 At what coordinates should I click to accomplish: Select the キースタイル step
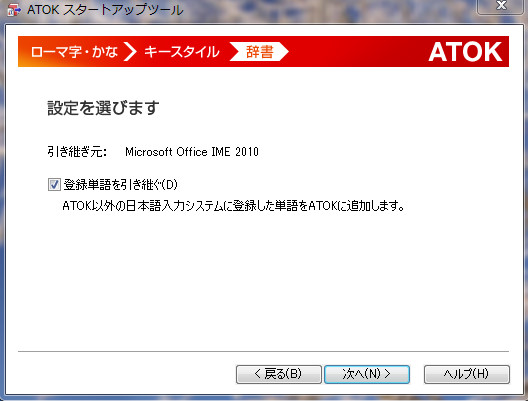click(182, 52)
